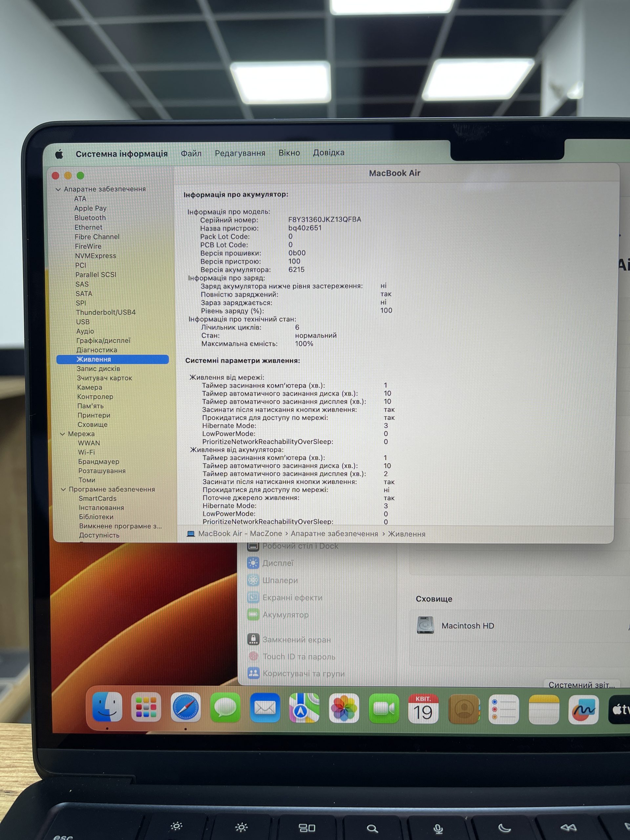Select Ethernet in the sidebar
This screenshot has height=840, width=630.
89,227
